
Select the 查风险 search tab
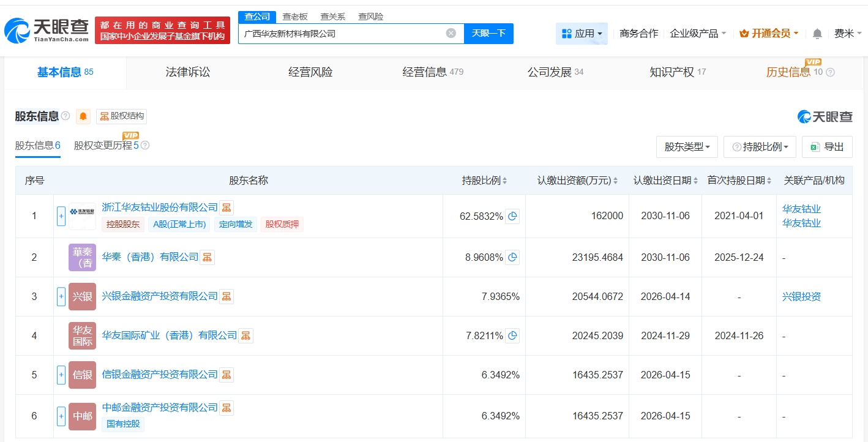(x=371, y=17)
